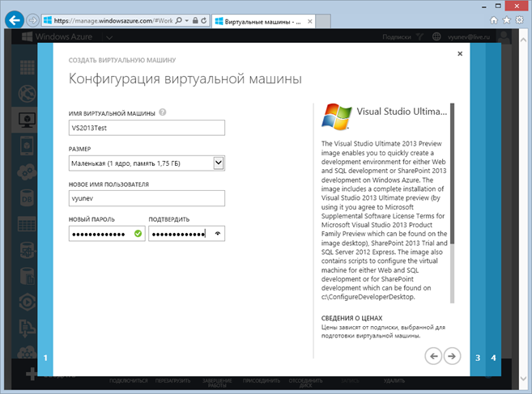
Task: Click the next step right arrow button
Action: pyautogui.click(x=452, y=356)
